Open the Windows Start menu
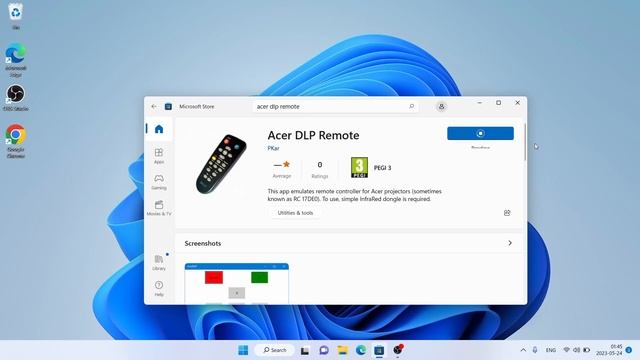The image size is (640, 360). pos(243,350)
